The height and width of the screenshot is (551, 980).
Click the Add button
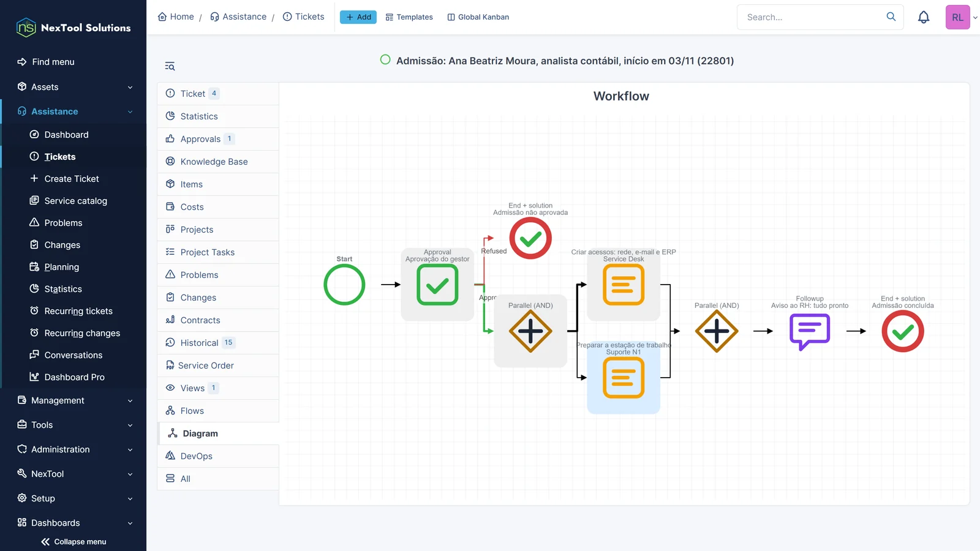(358, 17)
